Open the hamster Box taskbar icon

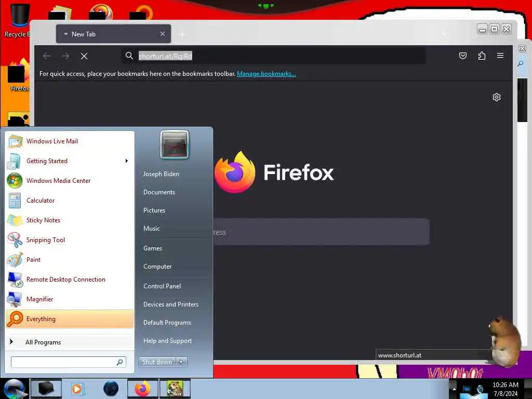coord(175,389)
